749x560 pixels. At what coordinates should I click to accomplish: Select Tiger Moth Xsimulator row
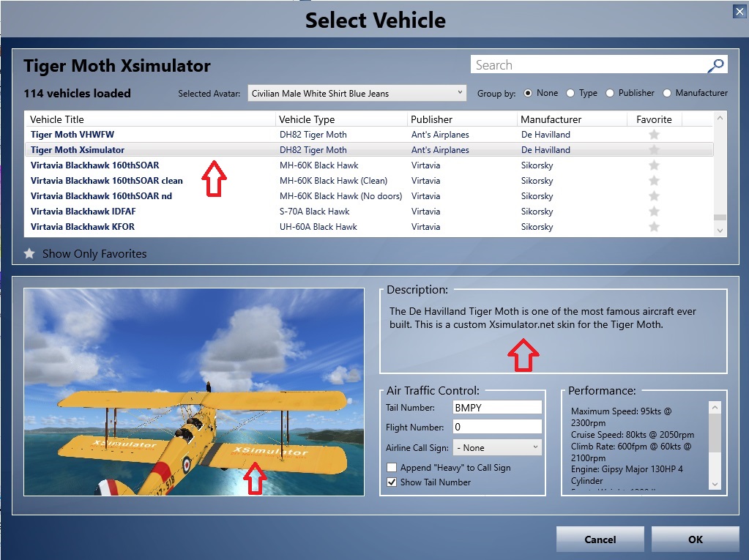369,150
